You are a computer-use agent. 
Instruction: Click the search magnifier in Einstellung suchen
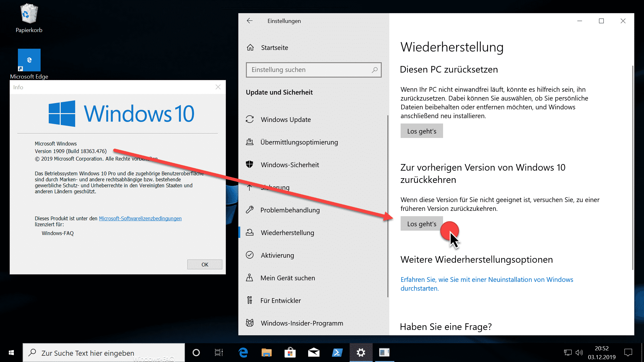[x=375, y=70]
